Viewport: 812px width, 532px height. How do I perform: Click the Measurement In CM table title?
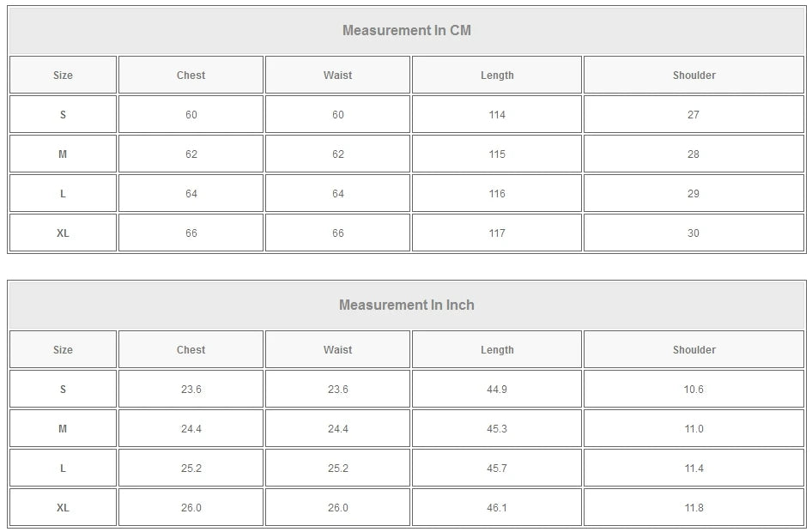[x=407, y=31]
